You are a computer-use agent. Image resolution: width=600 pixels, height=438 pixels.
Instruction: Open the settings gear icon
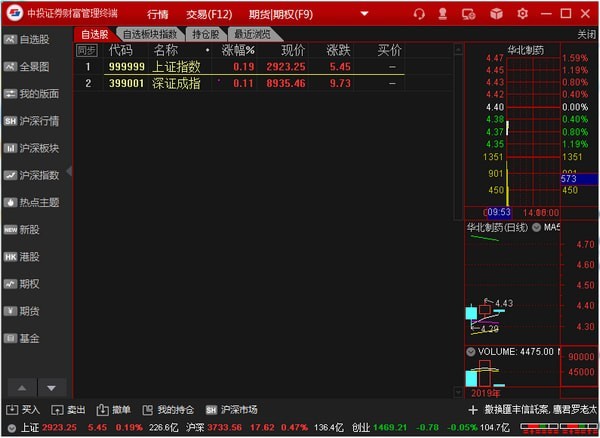point(522,14)
